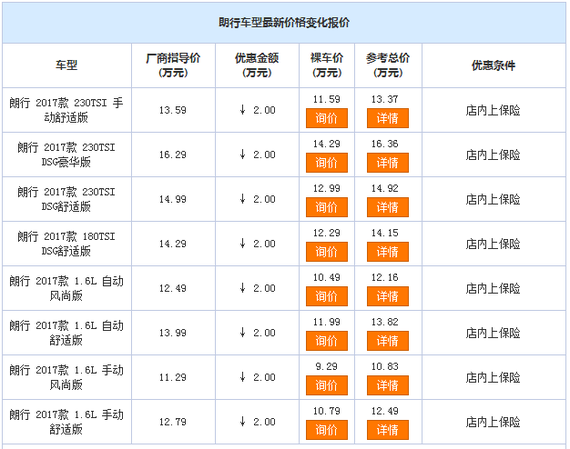Screen dimensions: 570x449
Task: Click guide price 16.29
Action: point(173,155)
